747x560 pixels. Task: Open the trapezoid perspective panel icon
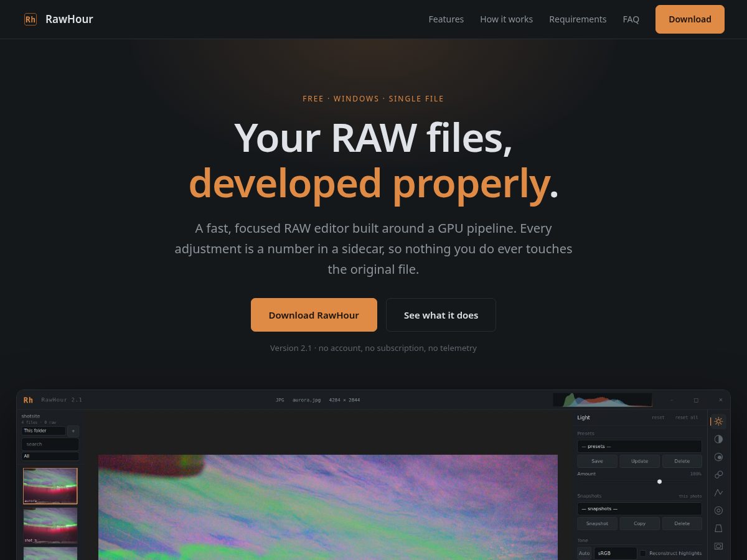[718, 528]
